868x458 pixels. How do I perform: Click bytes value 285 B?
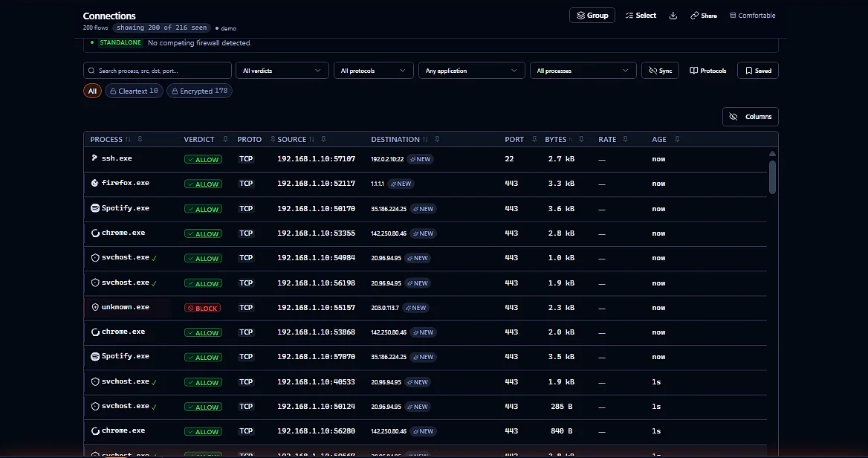pyautogui.click(x=561, y=407)
